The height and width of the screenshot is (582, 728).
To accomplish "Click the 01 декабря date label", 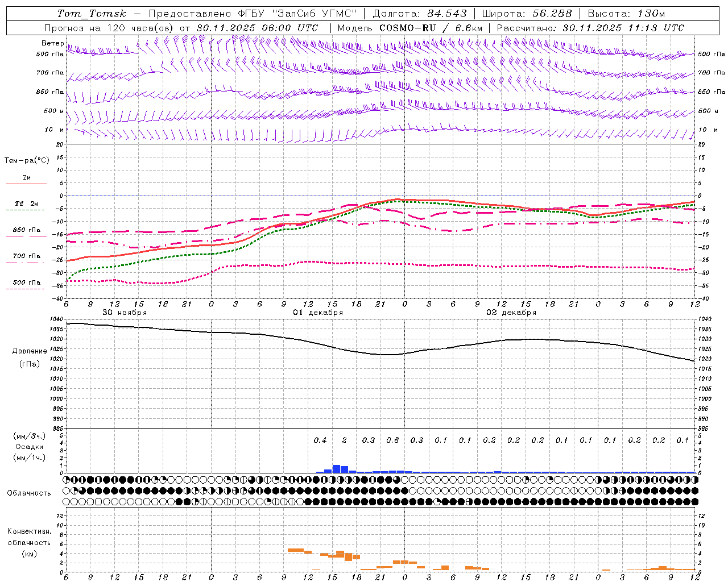I will pyautogui.click(x=318, y=313).
